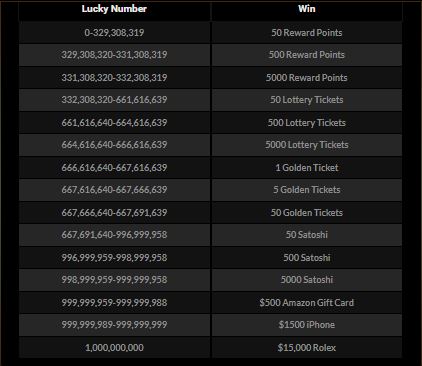
Task: Select the 50 Lottery Tickets cell
Action: (307, 100)
